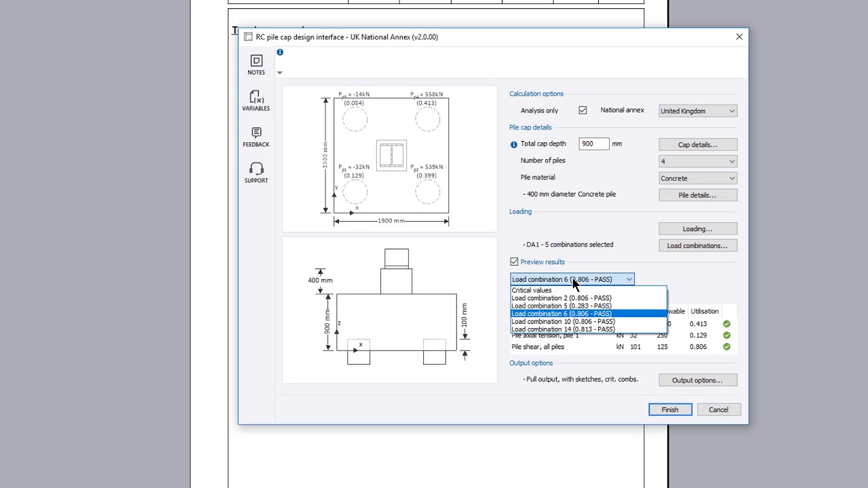Choose highlighted Load combination 6 entry
868x488 pixels.
coord(589,314)
